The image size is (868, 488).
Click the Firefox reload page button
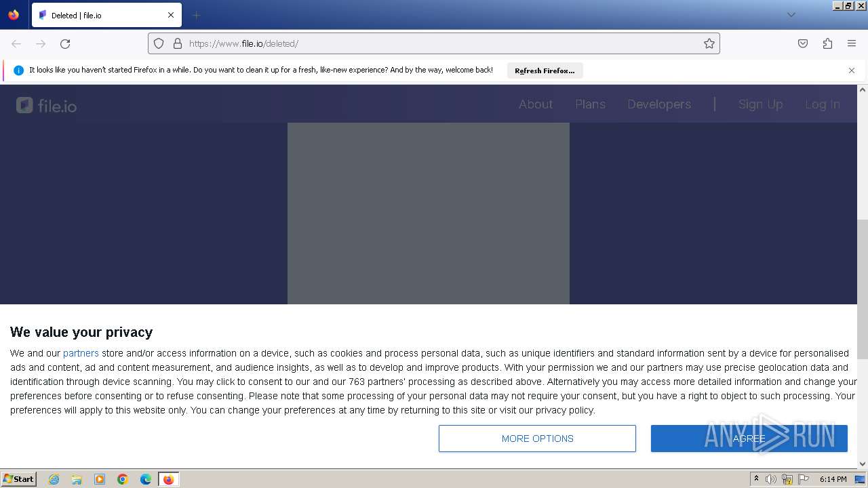[65, 43]
